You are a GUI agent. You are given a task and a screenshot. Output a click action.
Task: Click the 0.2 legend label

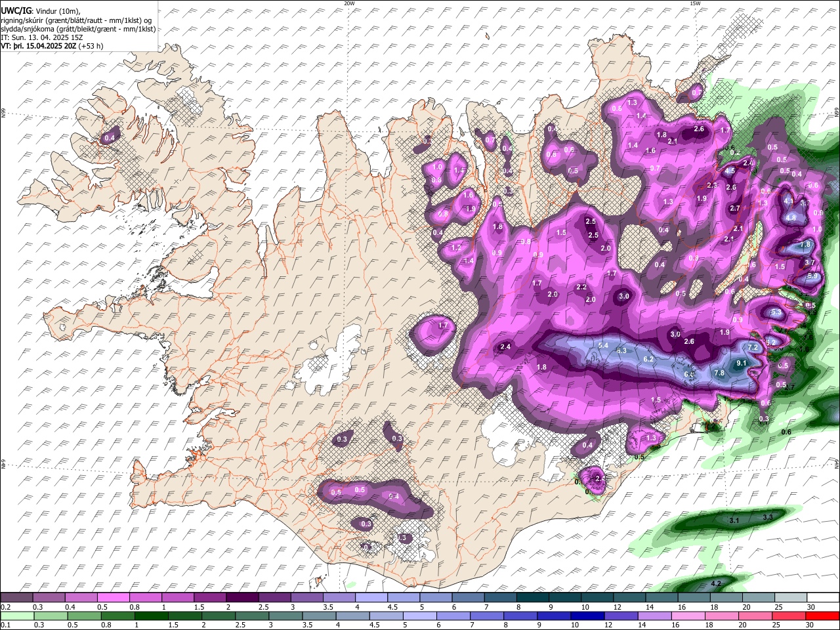click(x=5, y=607)
